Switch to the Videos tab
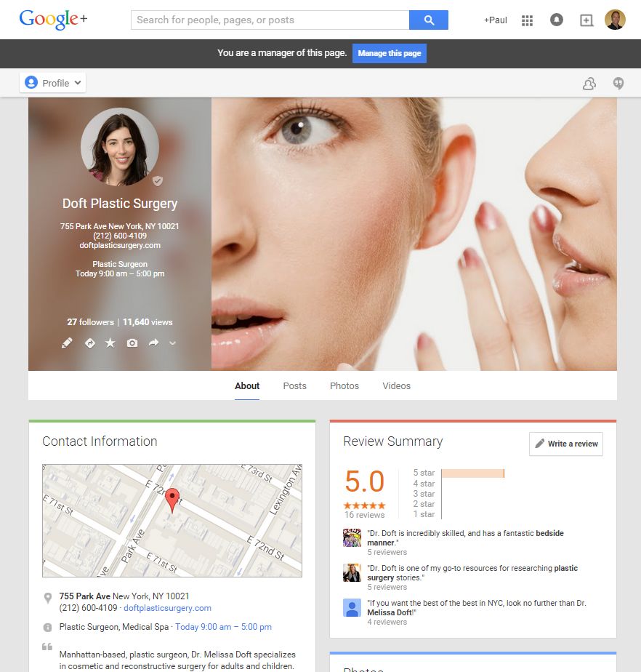The height and width of the screenshot is (672, 641). [397, 385]
